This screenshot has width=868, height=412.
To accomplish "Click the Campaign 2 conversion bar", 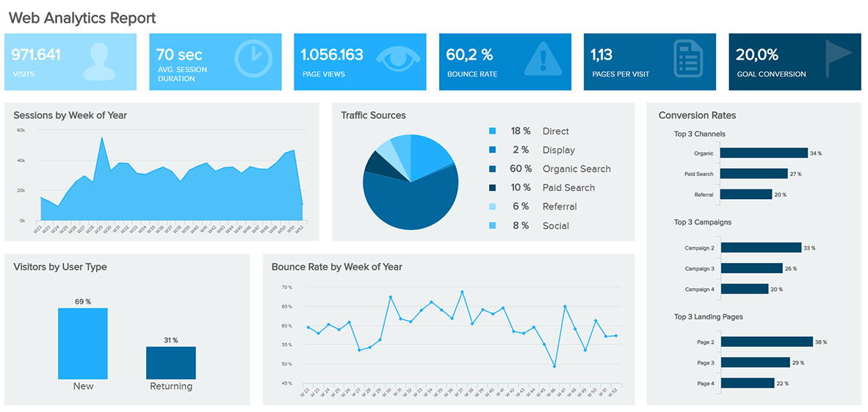I will pos(760,248).
